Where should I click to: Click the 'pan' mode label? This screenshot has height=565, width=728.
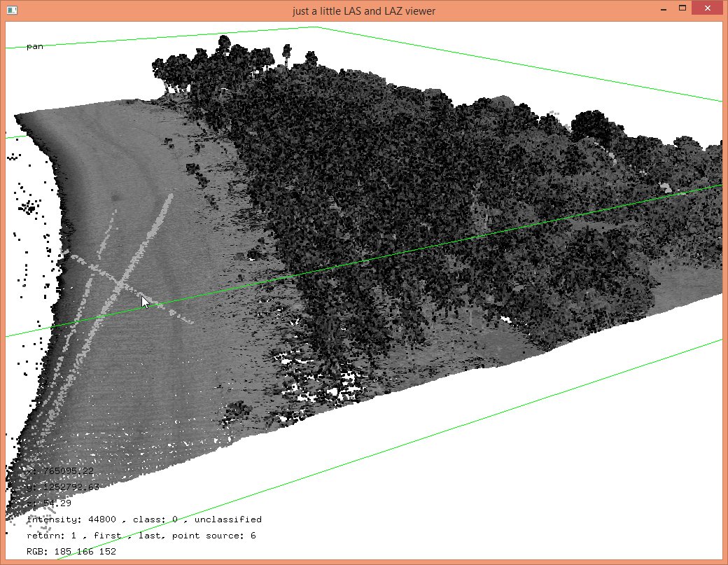pos(34,47)
